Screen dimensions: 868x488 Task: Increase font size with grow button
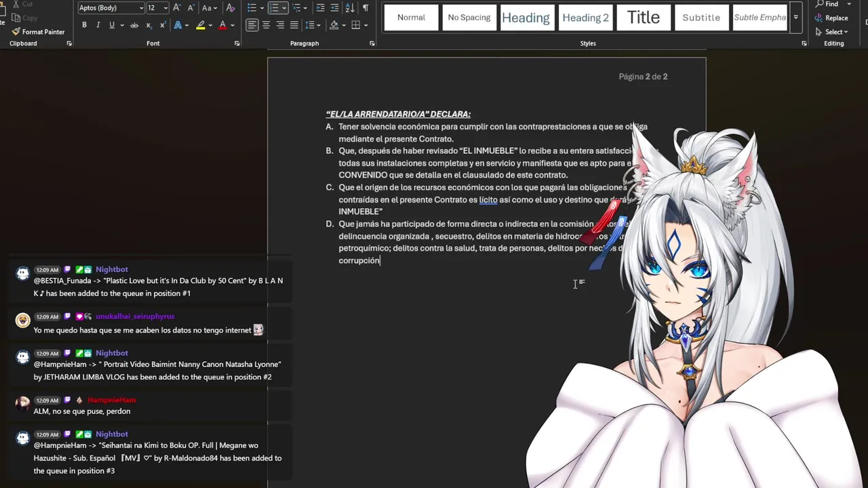pos(177,7)
